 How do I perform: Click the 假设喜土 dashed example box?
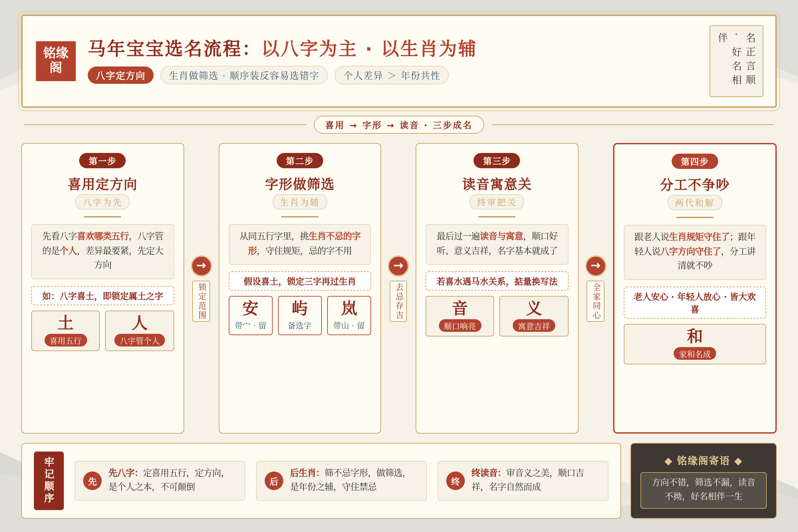click(300, 281)
